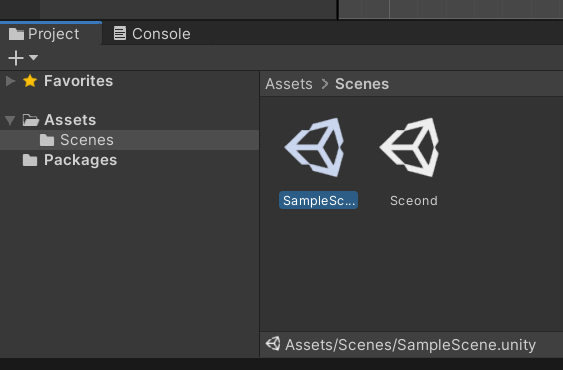Image resolution: width=563 pixels, height=370 pixels.
Task: Click Scenes in the breadcrumb path
Action: (x=362, y=84)
